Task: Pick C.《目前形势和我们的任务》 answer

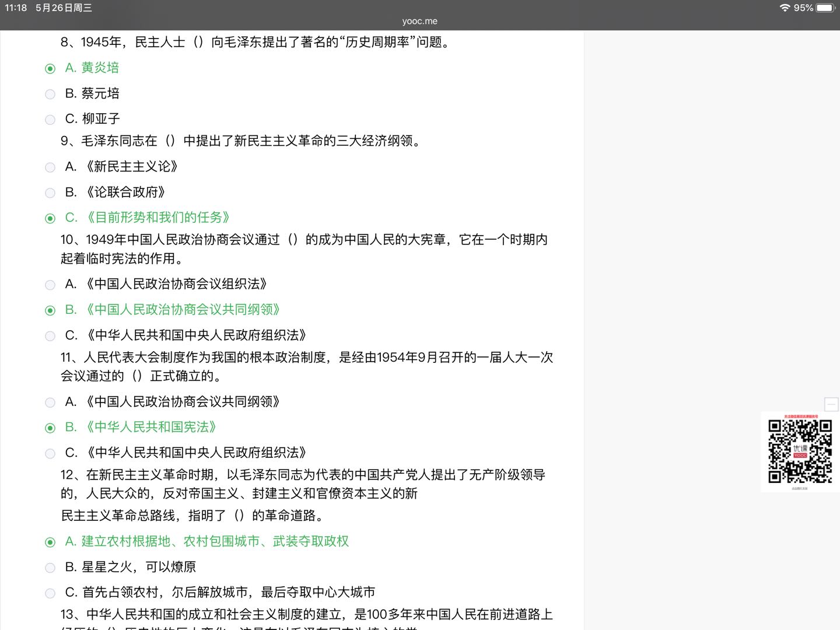Action: (x=50, y=218)
